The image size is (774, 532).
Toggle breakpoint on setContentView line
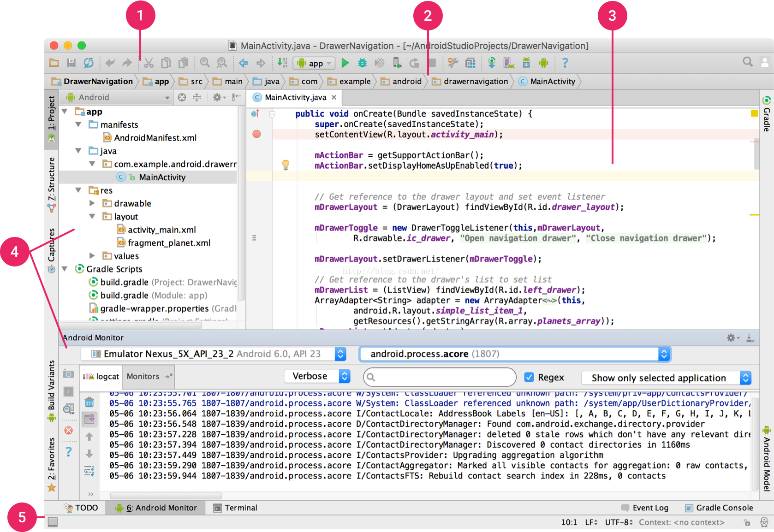coord(257,134)
